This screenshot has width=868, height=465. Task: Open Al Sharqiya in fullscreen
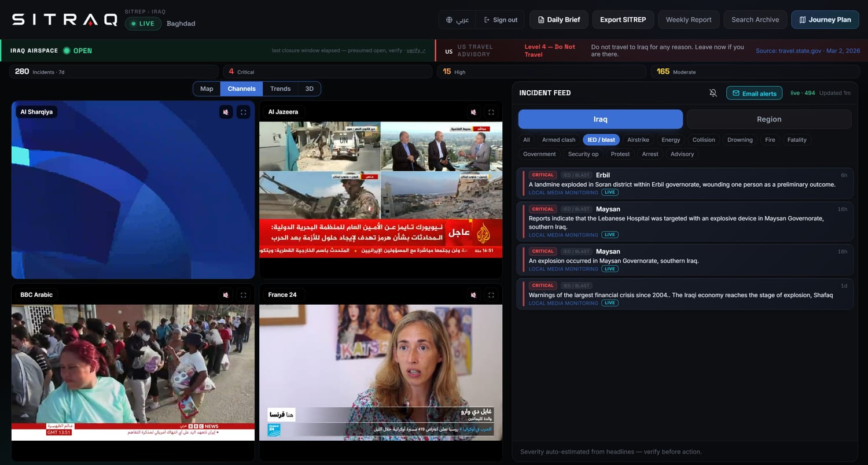point(244,112)
